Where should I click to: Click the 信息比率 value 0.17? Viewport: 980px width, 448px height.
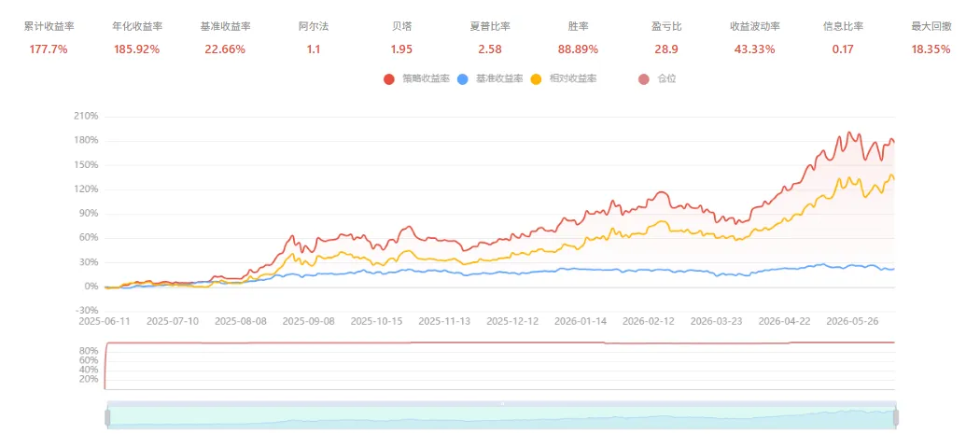(x=843, y=49)
